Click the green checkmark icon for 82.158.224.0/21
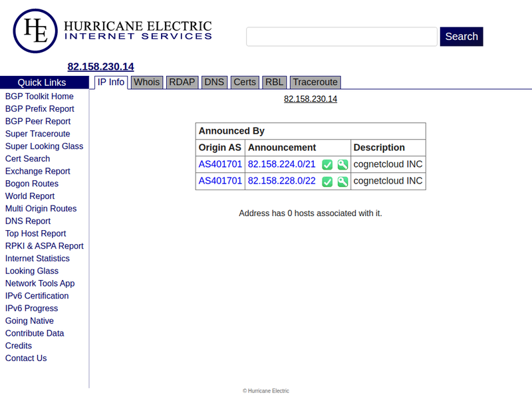 [327, 164]
